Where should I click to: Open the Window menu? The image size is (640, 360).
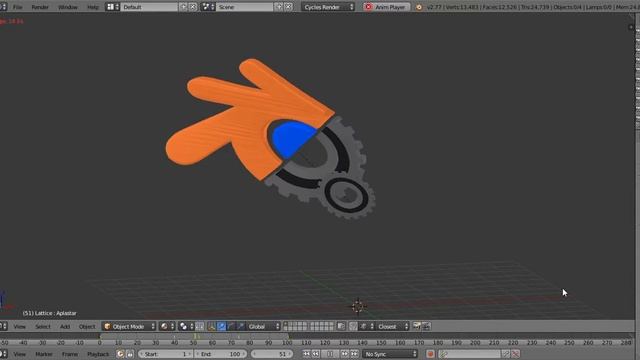[68, 7]
